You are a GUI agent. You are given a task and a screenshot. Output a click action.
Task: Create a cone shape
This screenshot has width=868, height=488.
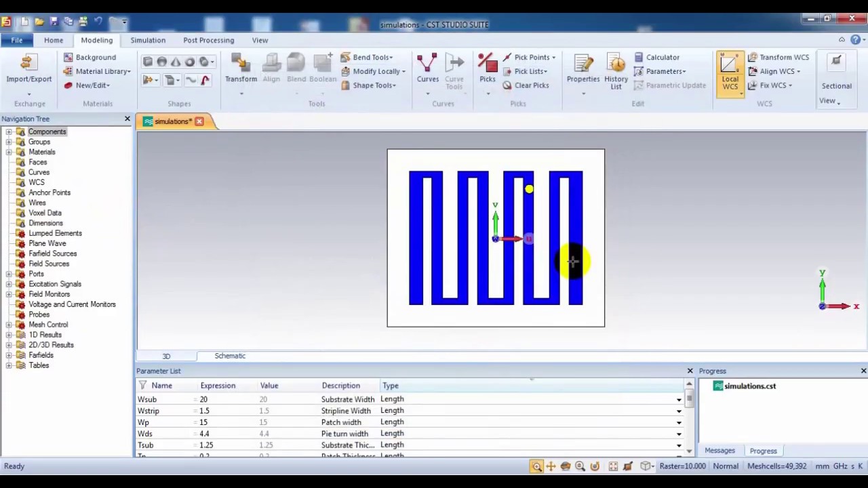pos(176,62)
